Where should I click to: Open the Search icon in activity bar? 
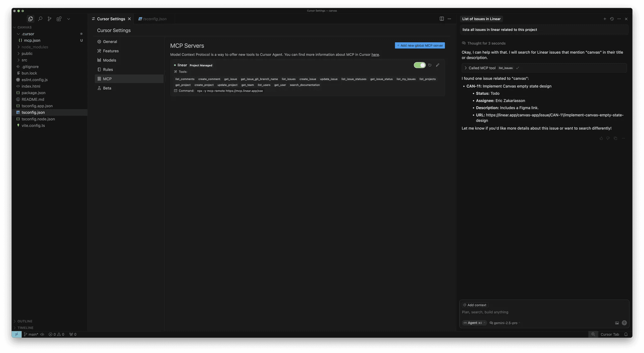coord(40,19)
